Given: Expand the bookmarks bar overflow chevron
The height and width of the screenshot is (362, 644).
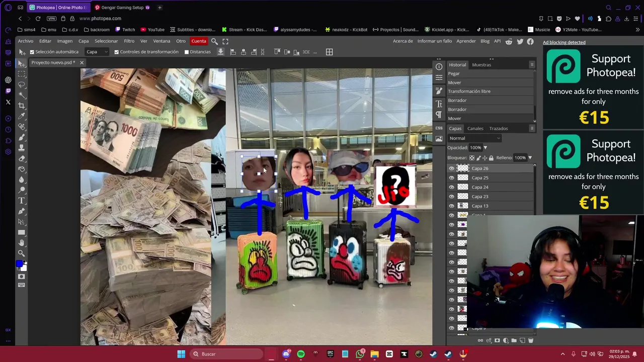Looking at the screenshot, I should pyautogui.click(x=637, y=30).
